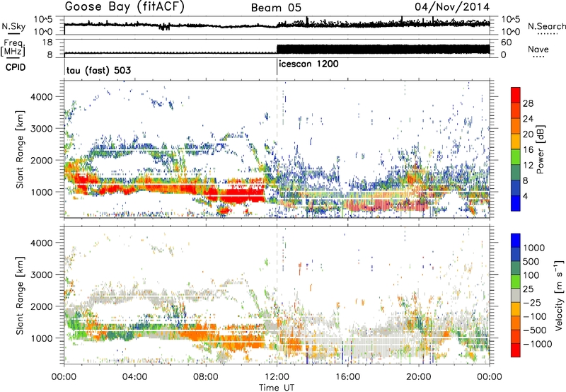The image size is (566, 392).
Task: Pick the yellow segment of power colorbar
Action: pos(516,142)
